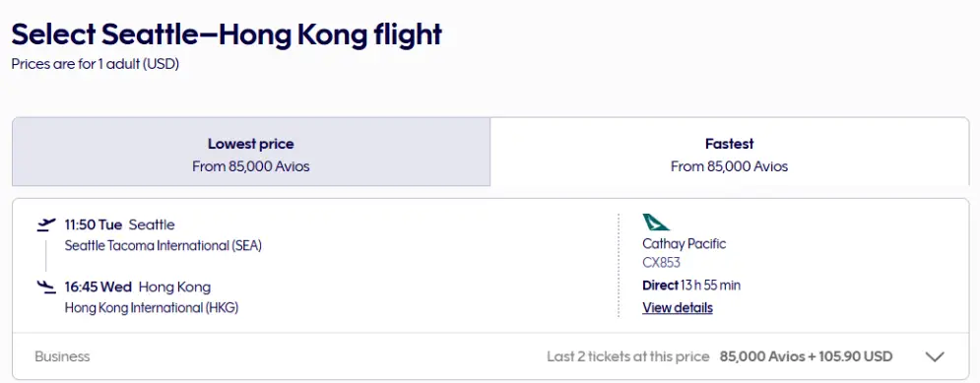Click the Last 2 tickets at this price notice
This screenshot has height=383, width=980.
628,356
